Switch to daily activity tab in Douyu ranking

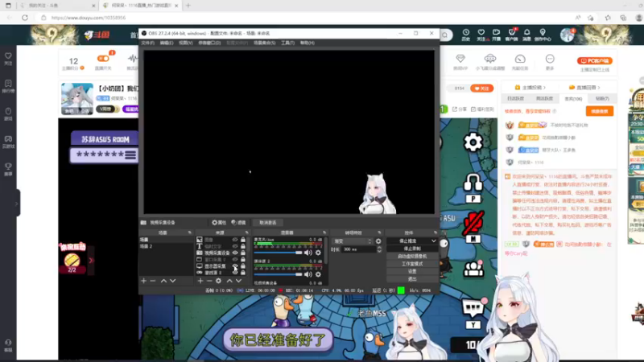click(x=515, y=98)
